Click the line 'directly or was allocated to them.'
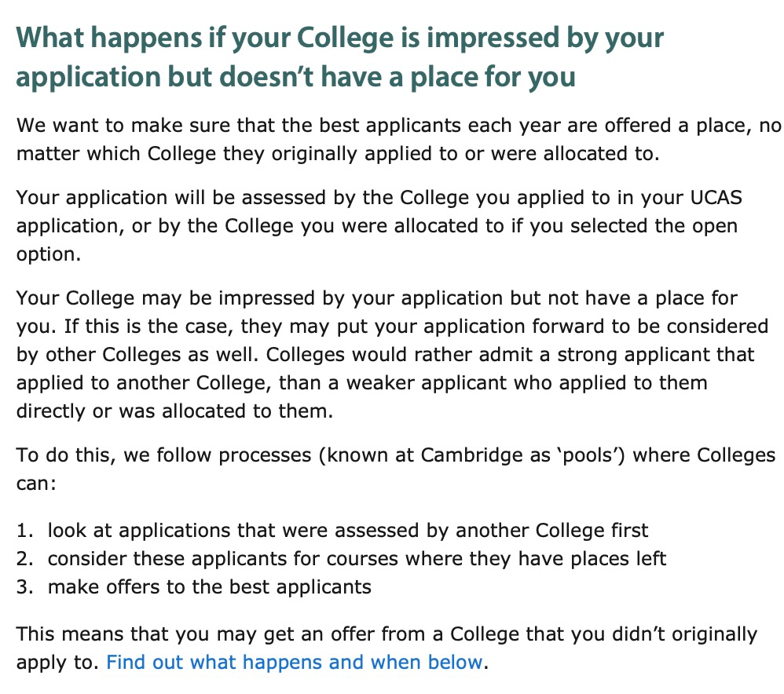The width and height of the screenshot is (784, 694). 174,411
